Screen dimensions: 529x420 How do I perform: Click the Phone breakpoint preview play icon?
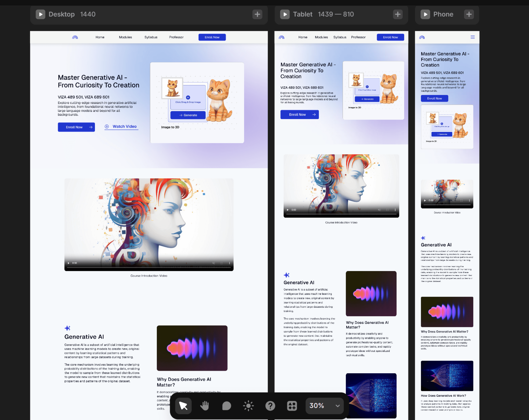(x=425, y=14)
